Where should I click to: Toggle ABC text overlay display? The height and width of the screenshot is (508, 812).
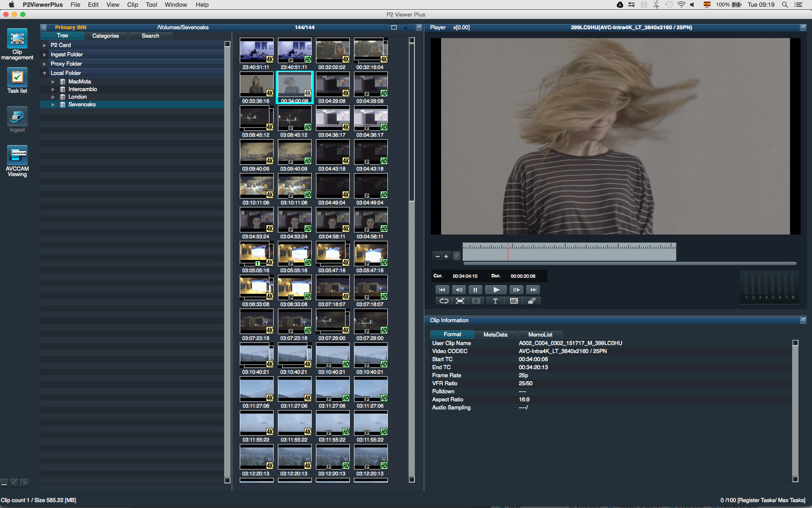click(514, 301)
